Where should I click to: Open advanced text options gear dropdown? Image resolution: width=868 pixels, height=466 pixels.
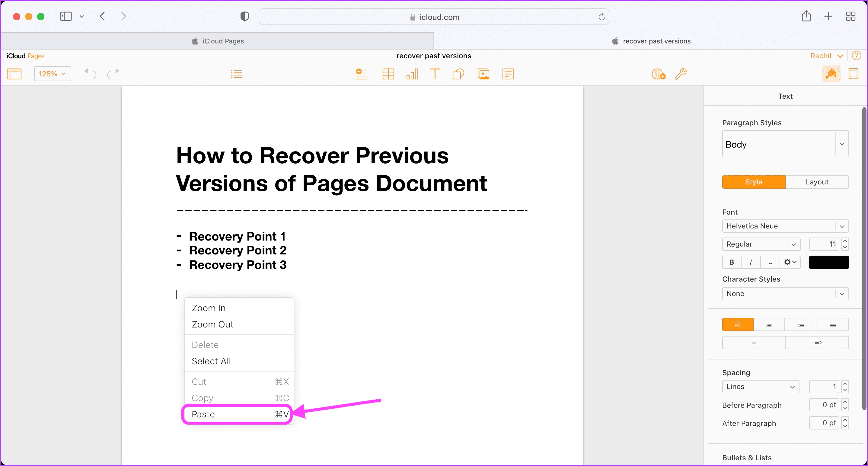click(790, 262)
